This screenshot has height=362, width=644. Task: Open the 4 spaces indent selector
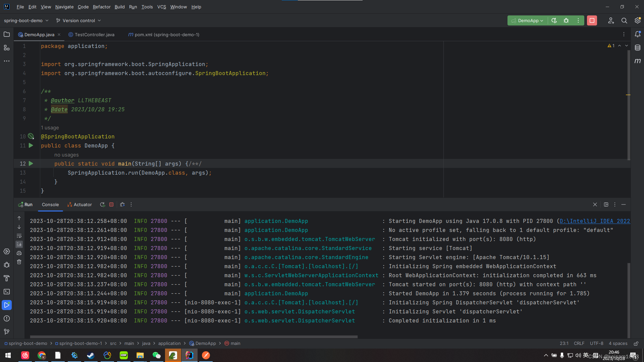[618, 344]
